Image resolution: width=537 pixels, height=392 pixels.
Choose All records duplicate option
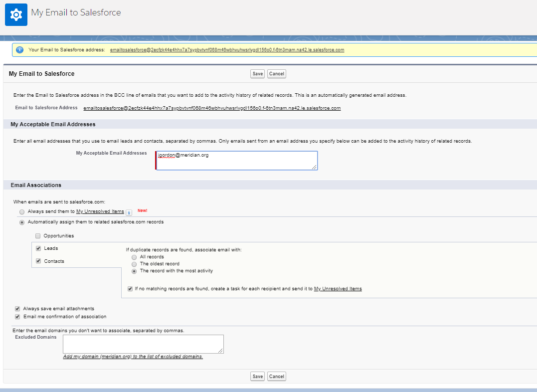134,257
